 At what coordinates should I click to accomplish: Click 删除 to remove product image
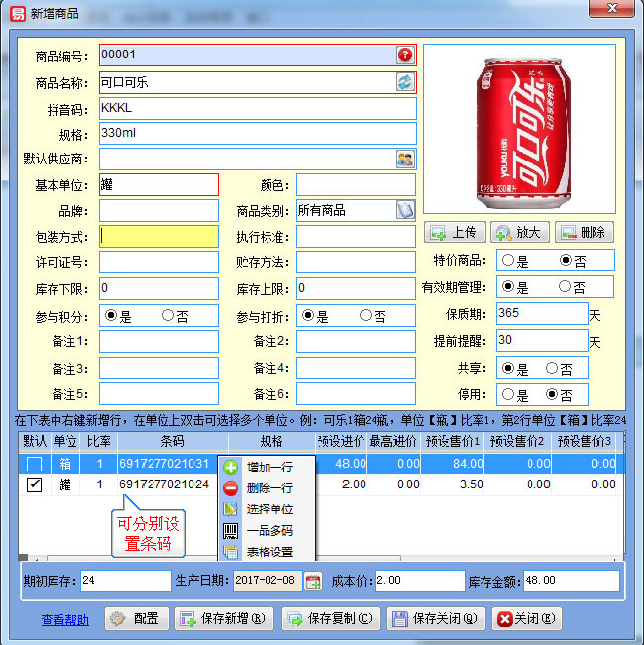(583, 232)
